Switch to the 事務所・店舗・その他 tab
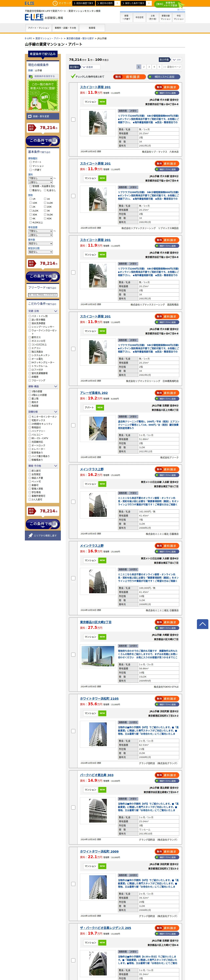210x980 pixels. pos(65,28)
